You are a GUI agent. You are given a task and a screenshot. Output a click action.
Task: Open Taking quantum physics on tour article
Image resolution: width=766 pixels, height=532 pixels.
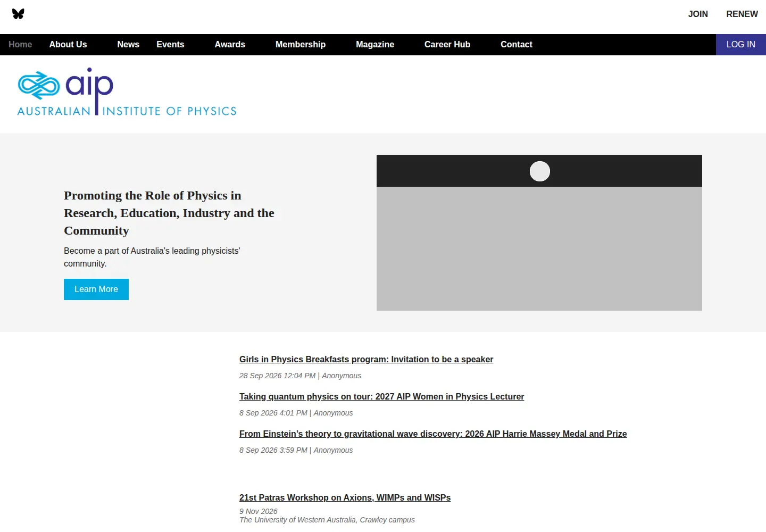(381, 397)
